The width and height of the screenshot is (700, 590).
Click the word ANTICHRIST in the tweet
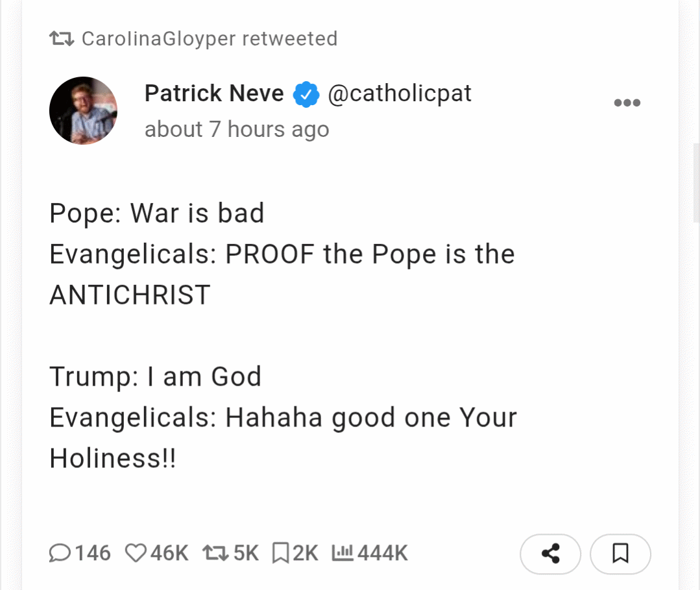[x=130, y=295]
